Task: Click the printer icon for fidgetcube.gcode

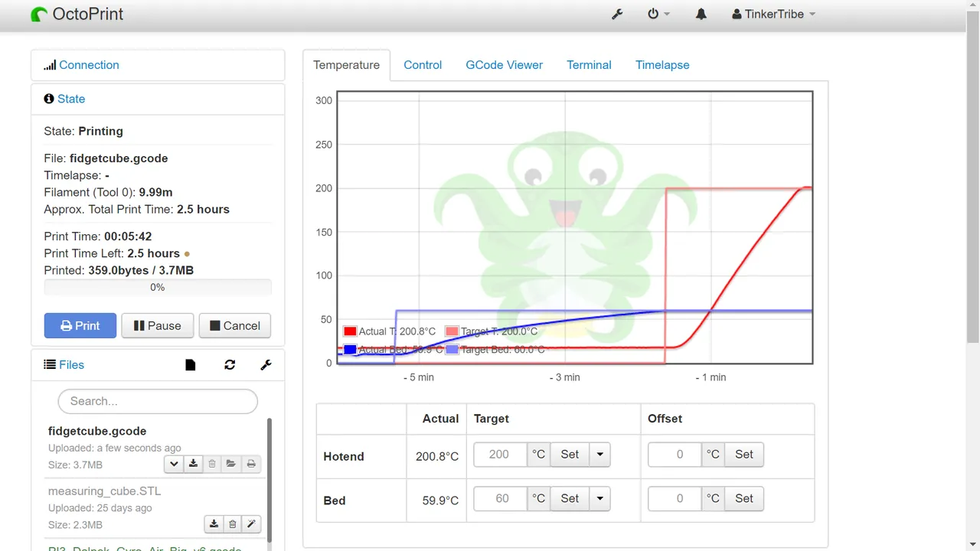Action: tap(251, 464)
